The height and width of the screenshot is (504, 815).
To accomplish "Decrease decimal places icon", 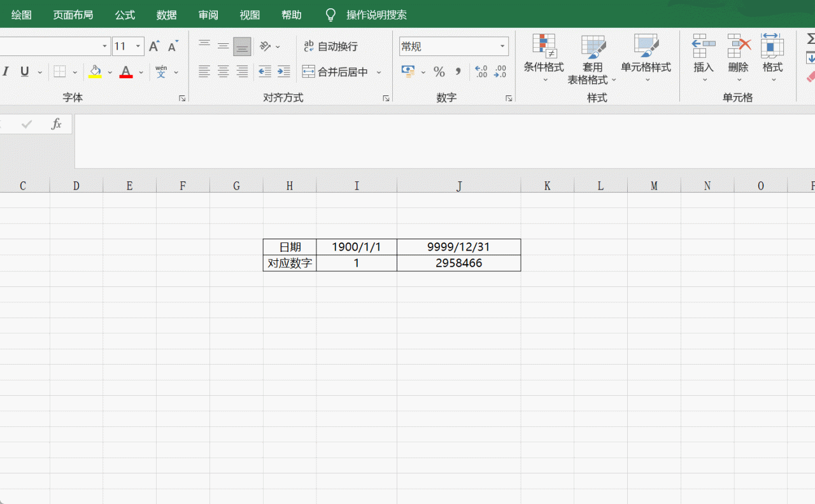I will coord(500,72).
